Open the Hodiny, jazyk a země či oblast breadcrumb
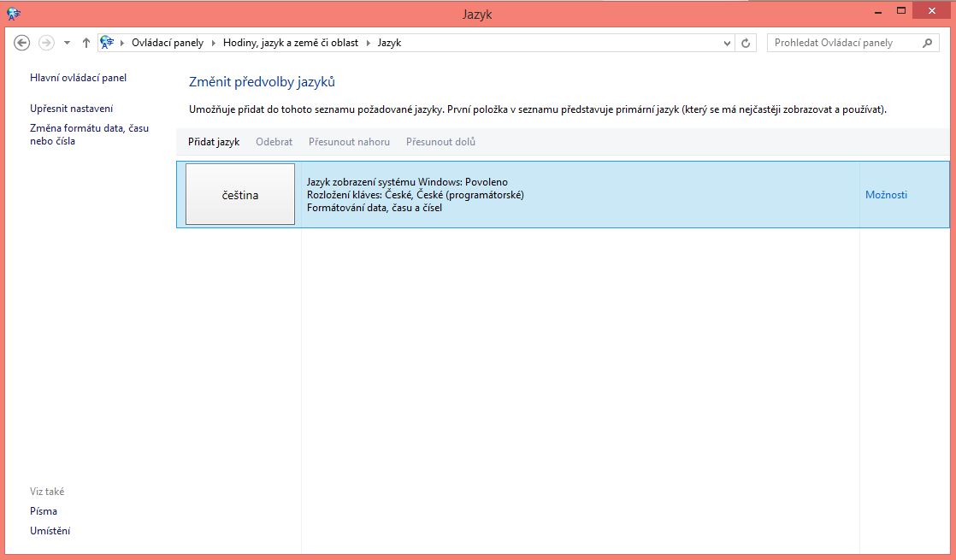Screen dimensions: 956x560 tap(291, 43)
